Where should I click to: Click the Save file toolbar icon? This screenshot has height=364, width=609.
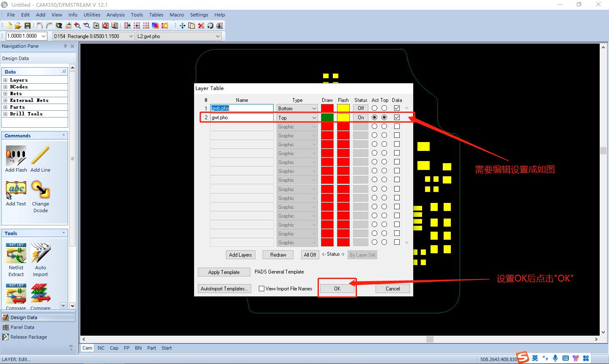coord(27,26)
